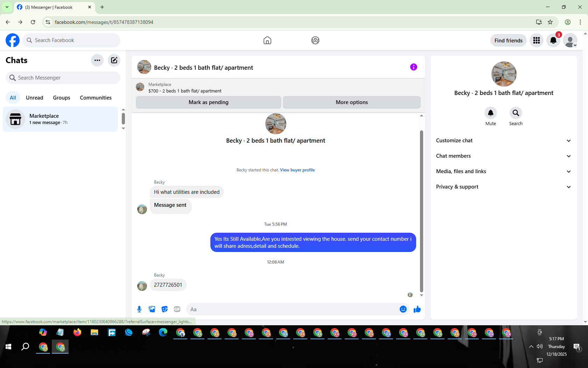Open Microsoft Edge from the taskbar
This screenshot has width=588, height=368.
point(163,332)
